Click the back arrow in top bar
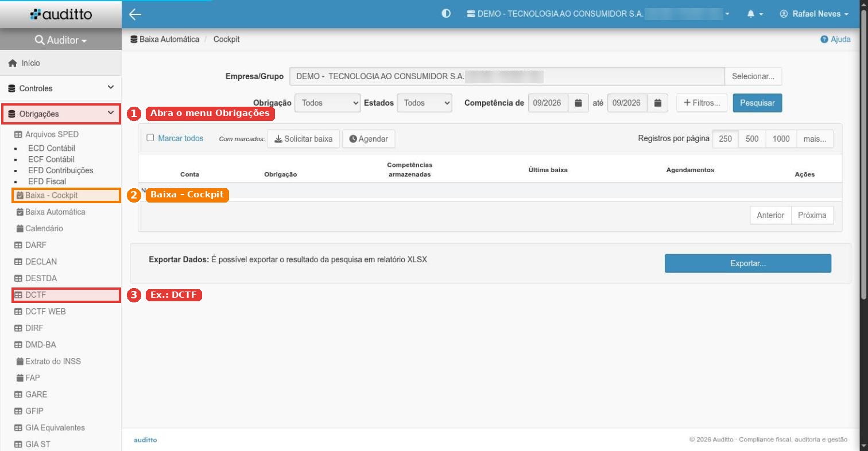The width and height of the screenshot is (868, 451). [x=135, y=14]
